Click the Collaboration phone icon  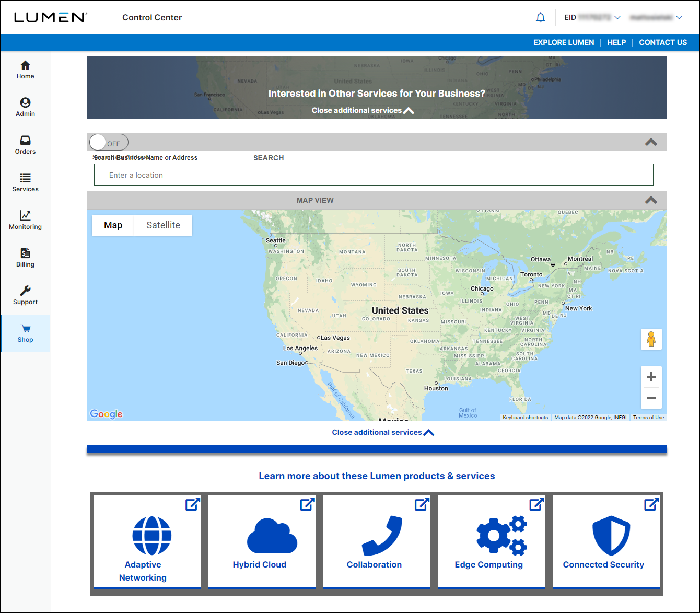382,536
